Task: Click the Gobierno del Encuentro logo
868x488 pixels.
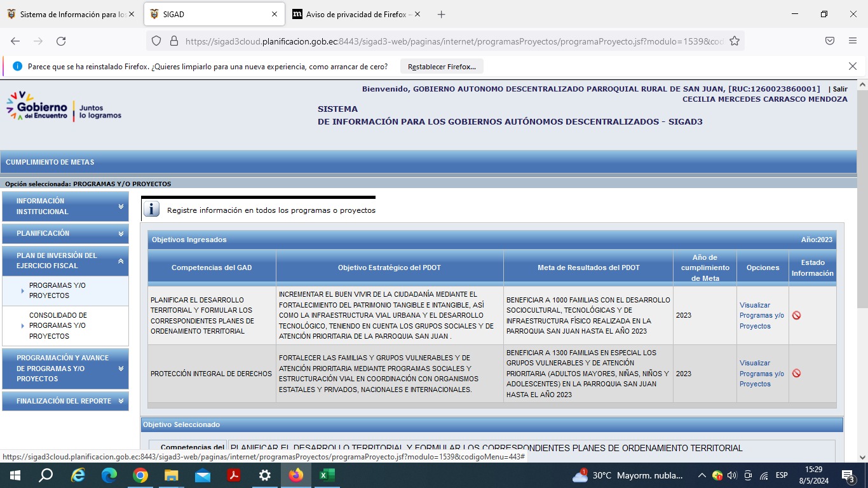Action: click(x=64, y=107)
